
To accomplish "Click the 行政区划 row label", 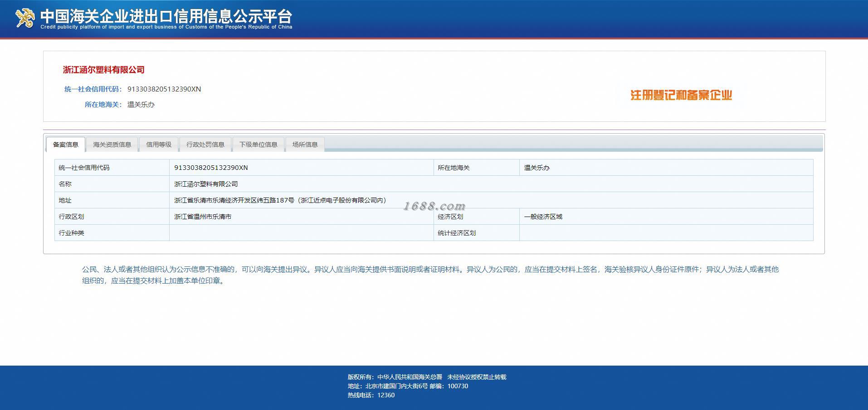I will (112, 217).
